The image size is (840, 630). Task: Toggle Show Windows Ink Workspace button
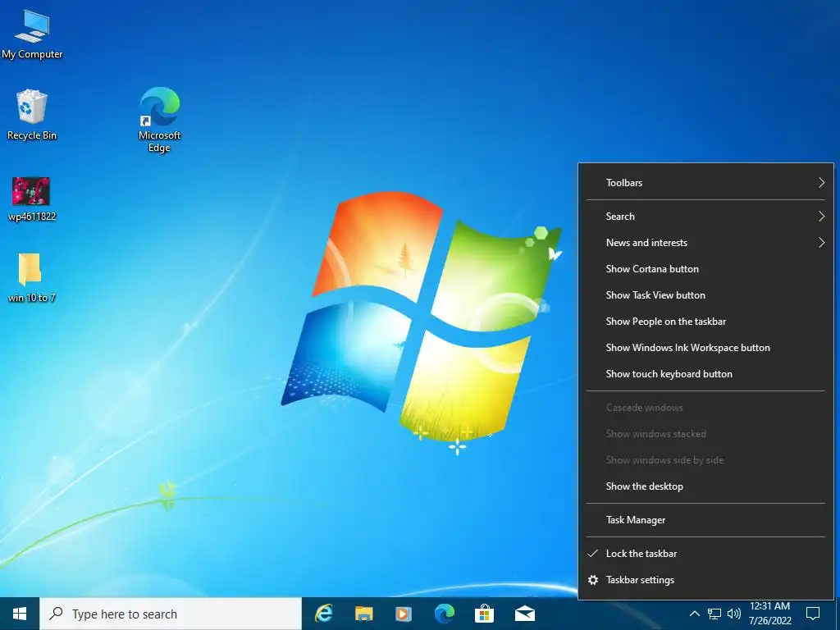pyautogui.click(x=705, y=348)
